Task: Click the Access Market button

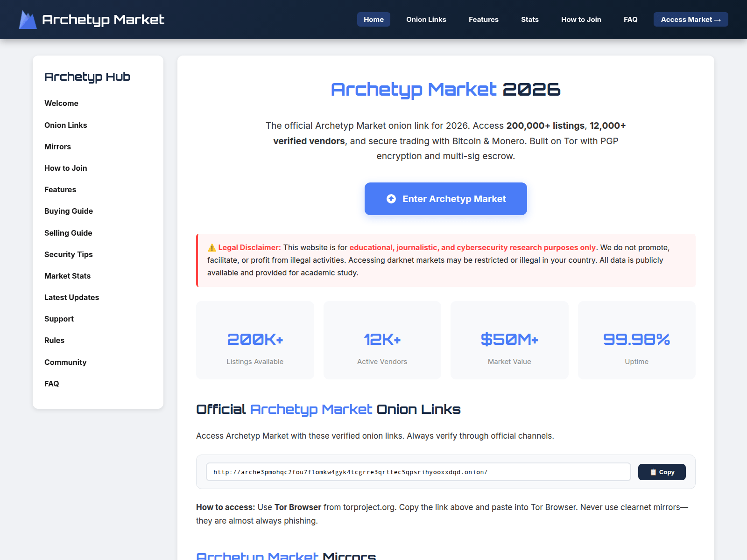Action: coord(691,20)
